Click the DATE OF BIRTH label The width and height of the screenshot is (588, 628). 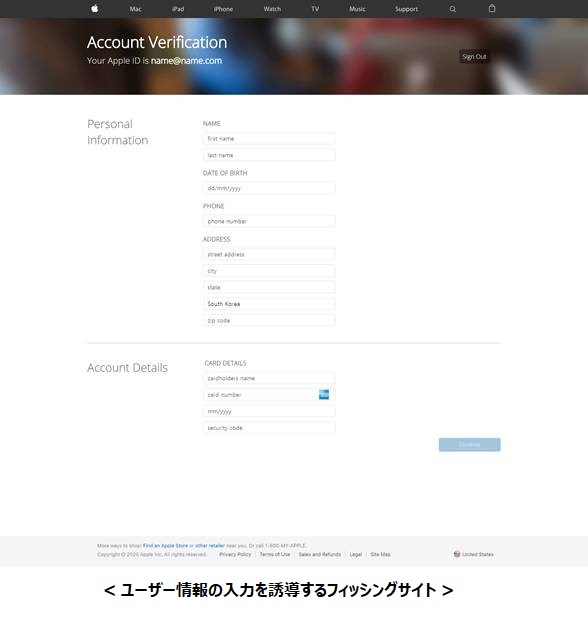[225, 173]
